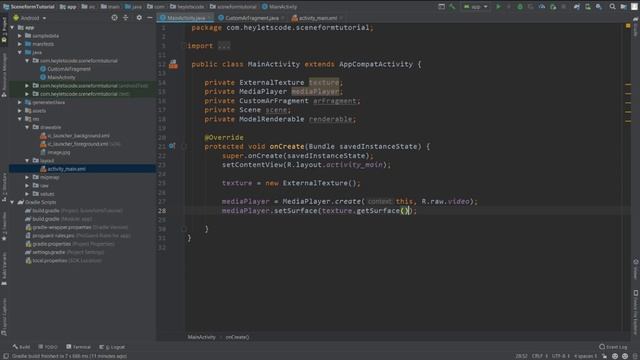
Task: Click file inspection status indicator at top-right
Action: coord(628,26)
